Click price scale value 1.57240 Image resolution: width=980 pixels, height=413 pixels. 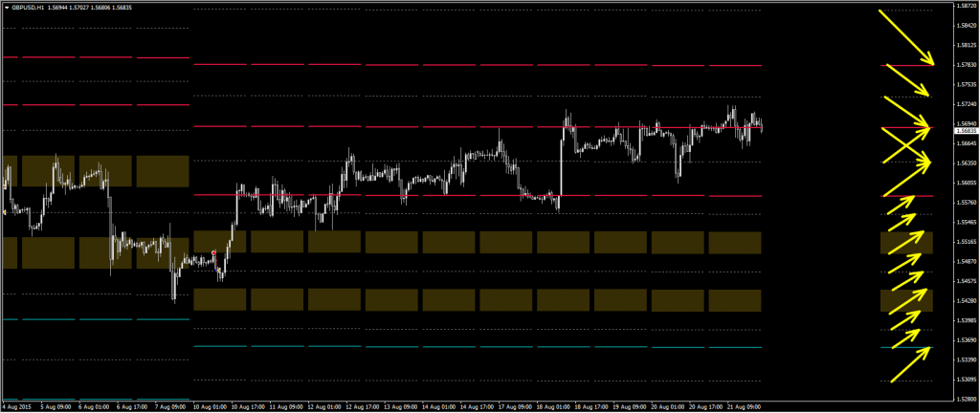967,104
